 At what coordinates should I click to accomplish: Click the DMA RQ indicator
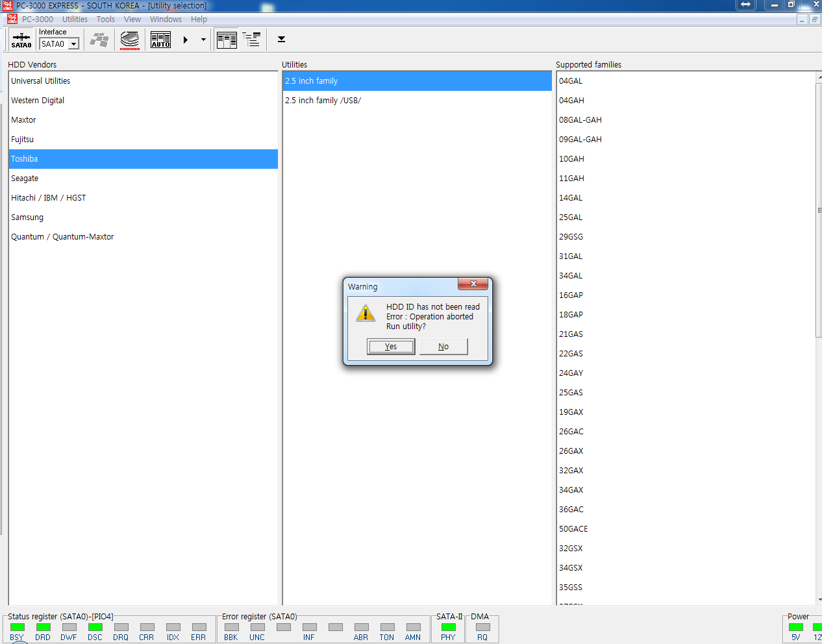[483, 627]
